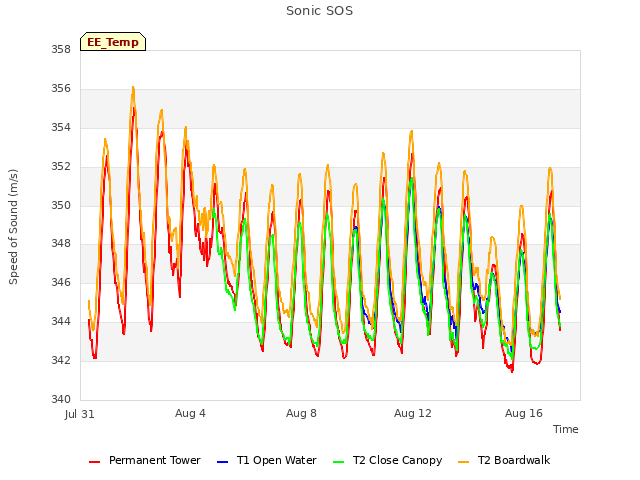Click the Time x-axis label
Screen dimensions: 640x480
pyautogui.click(x=566, y=429)
